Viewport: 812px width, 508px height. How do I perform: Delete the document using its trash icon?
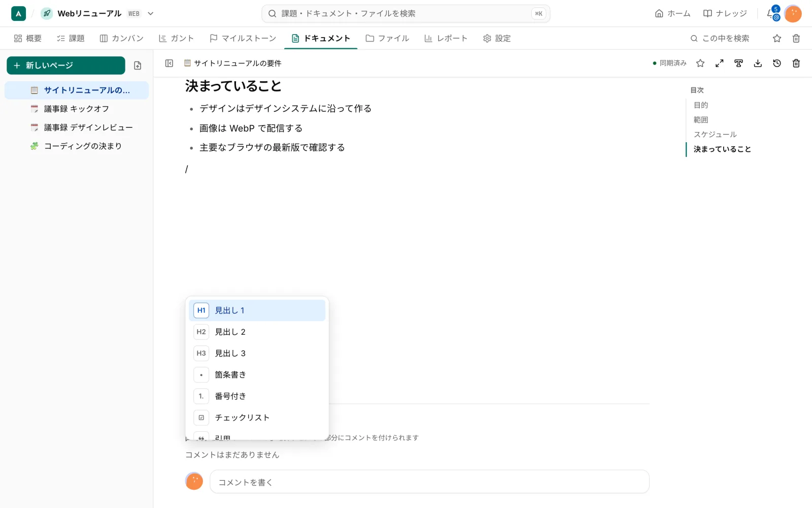[796, 63]
